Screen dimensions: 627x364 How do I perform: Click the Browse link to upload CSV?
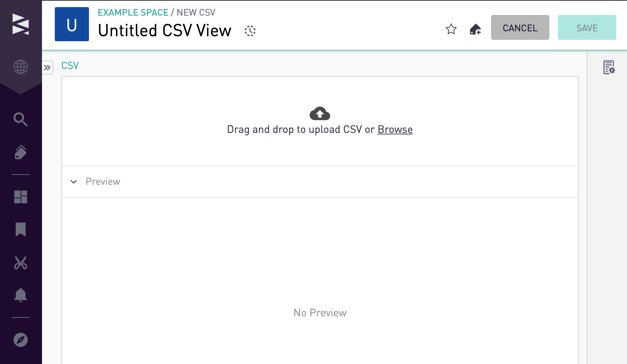[x=395, y=130]
